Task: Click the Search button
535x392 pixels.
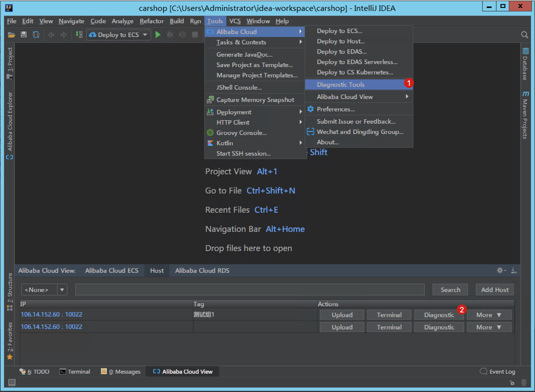Action: [450, 290]
